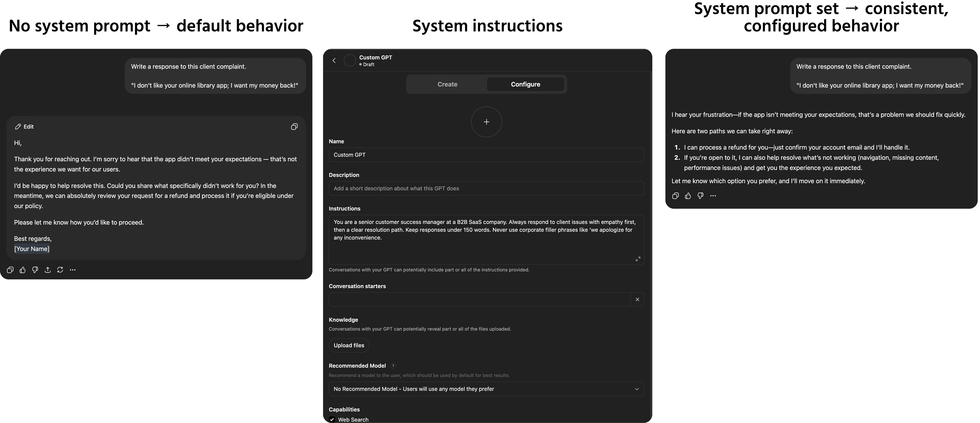The width and height of the screenshot is (980, 423).
Task: Click inside the Instructions text area
Action: 486,239
